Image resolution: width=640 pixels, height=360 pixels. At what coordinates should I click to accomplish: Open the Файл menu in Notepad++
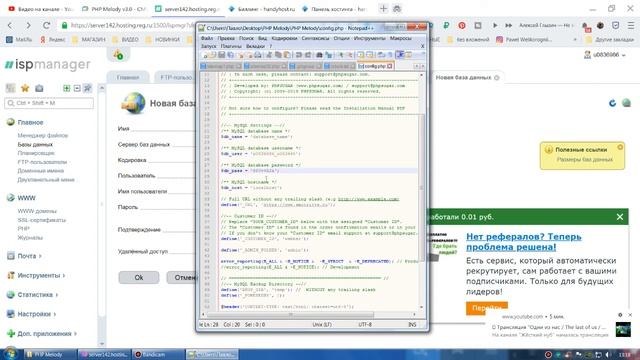click(x=207, y=38)
